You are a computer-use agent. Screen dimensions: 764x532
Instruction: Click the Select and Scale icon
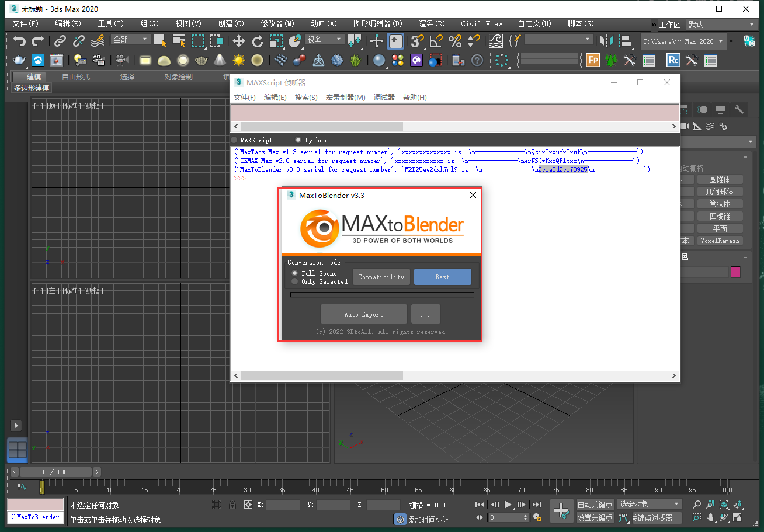pyautogui.click(x=276, y=41)
